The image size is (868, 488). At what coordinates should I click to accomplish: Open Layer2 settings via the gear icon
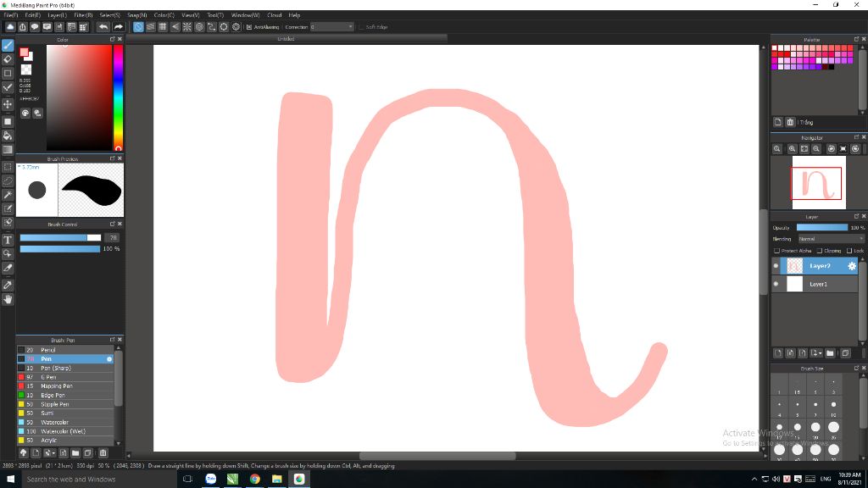pyautogui.click(x=852, y=266)
